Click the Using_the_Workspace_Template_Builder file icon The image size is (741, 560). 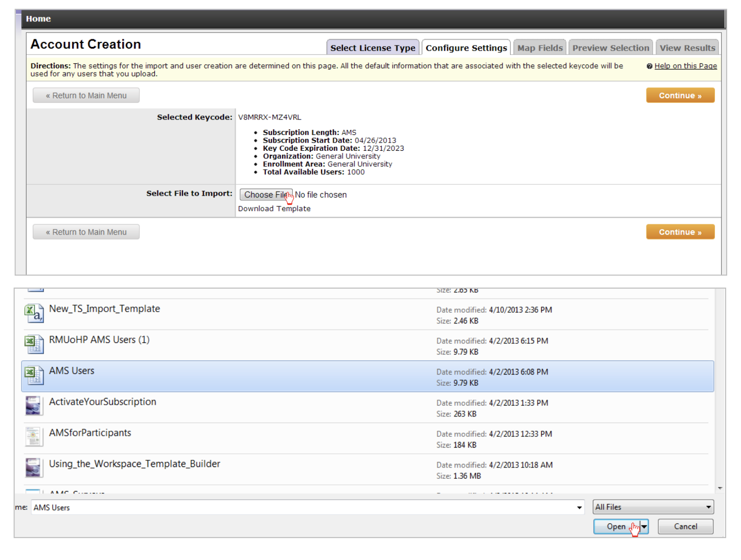34,468
